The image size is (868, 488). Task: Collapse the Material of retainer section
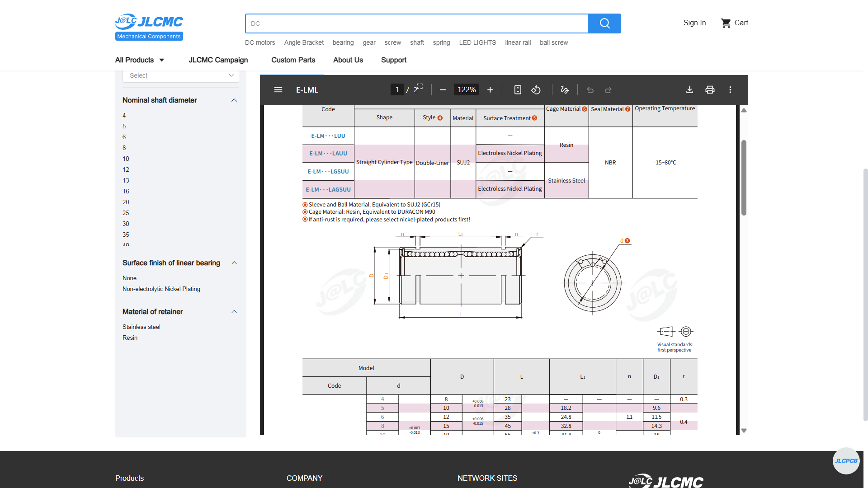point(234,312)
